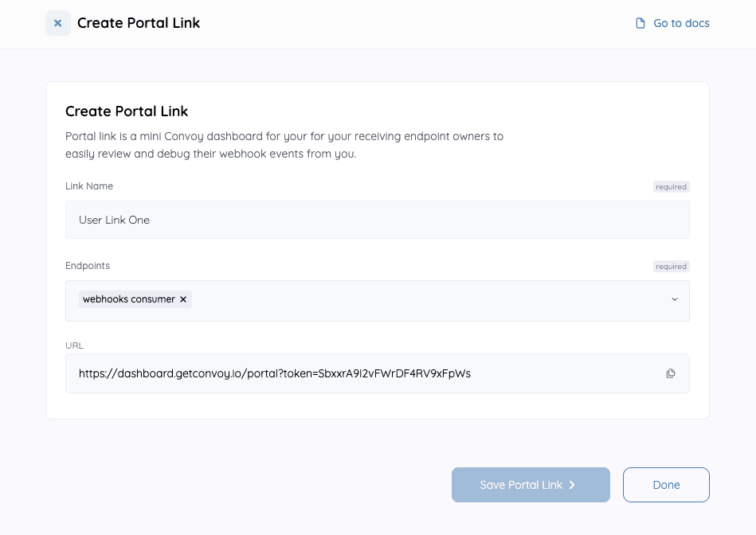Click the required badge beside Endpoints
The height and width of the screenshot is (535, 756).
coord(671,266)
